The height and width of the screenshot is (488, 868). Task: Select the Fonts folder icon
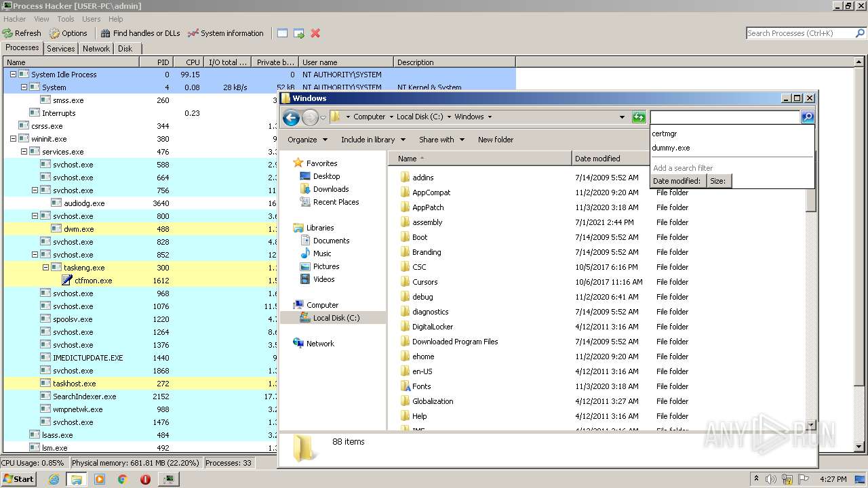coord(405,386)
